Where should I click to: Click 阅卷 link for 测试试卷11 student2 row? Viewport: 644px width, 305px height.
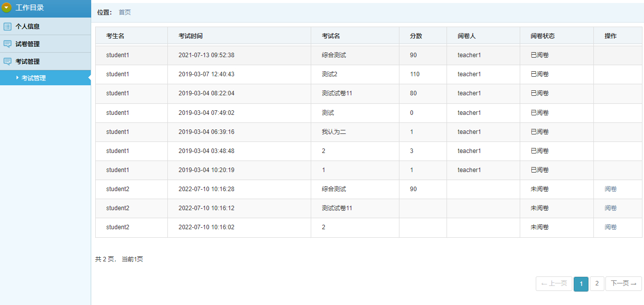pos(610,208)
